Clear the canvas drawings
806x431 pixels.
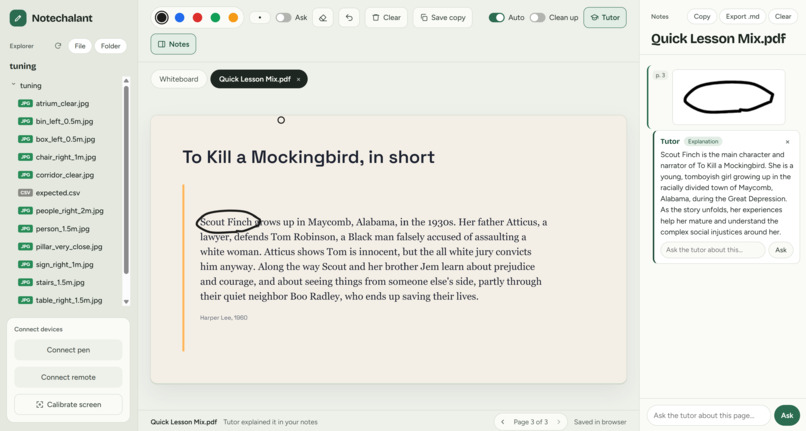click(x=387, y=17)
